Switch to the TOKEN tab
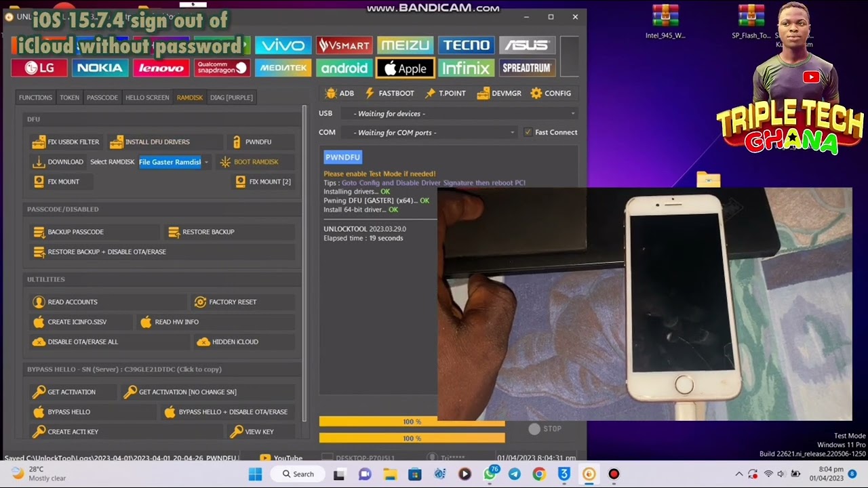This screenshot has height=488, width=868. tap(69, 98)
